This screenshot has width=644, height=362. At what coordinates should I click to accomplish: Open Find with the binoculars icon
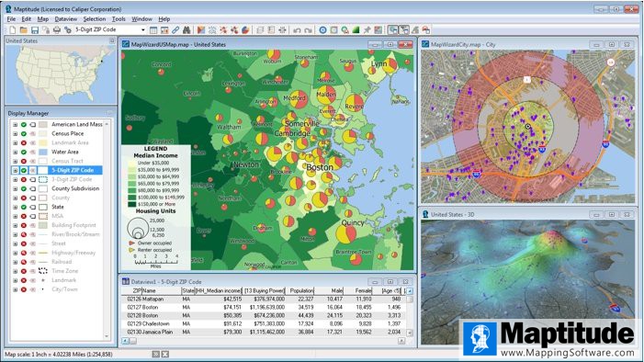tap(186, 30)
